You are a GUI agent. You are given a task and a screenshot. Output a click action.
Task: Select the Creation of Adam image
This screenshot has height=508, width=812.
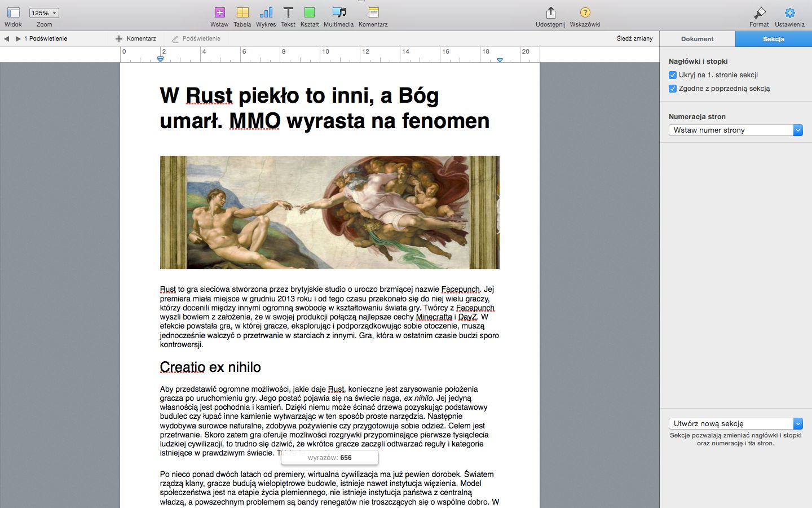[x=330, y=212]
